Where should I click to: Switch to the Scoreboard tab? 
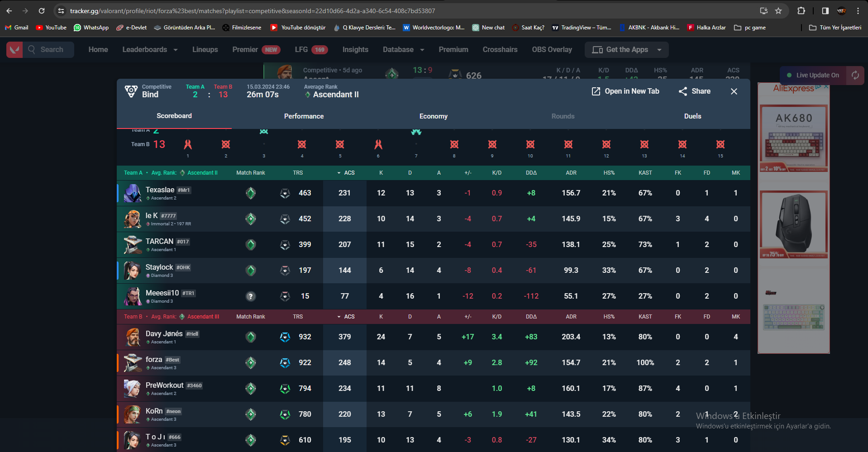point(174,116)
